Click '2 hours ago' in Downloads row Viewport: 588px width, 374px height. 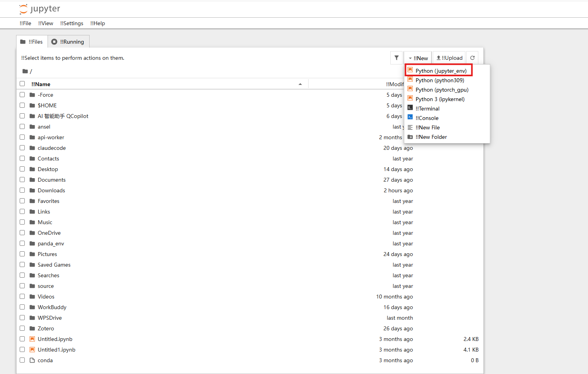pos(398,190)
